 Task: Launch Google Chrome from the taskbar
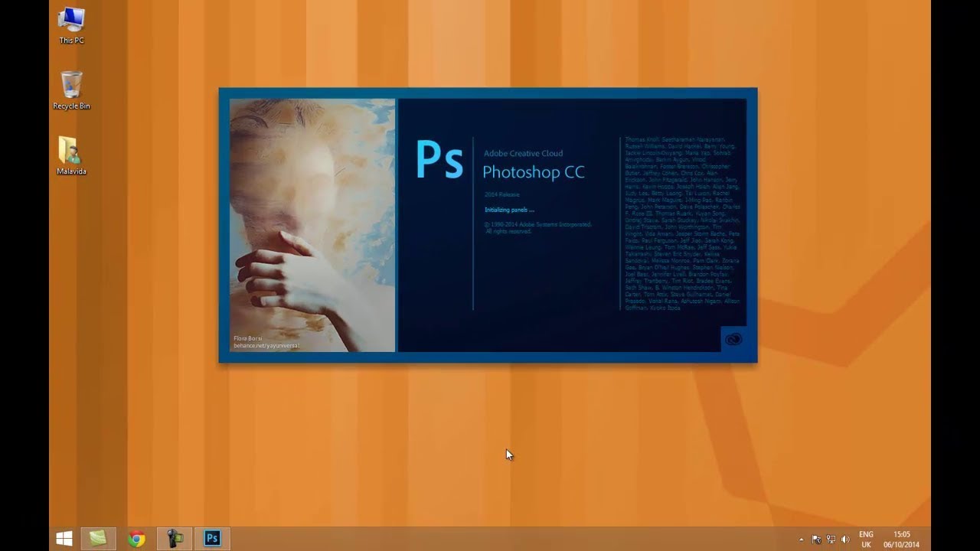136,539
